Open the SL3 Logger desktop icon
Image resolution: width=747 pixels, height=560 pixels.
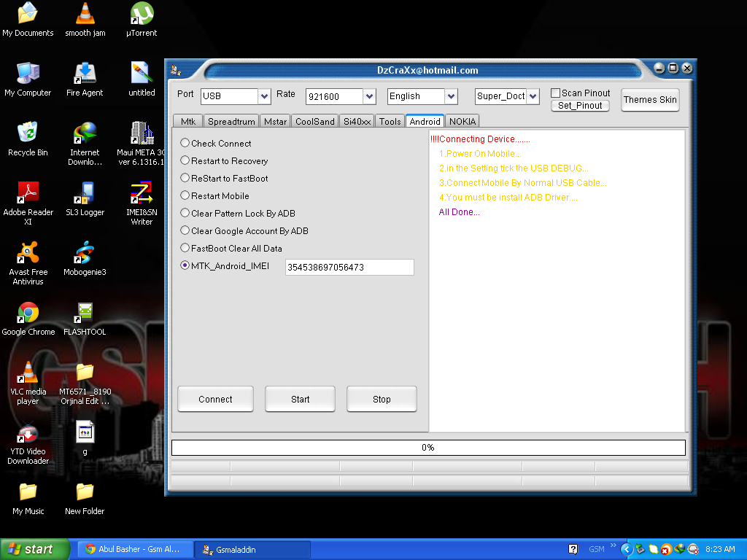point(85,193)
